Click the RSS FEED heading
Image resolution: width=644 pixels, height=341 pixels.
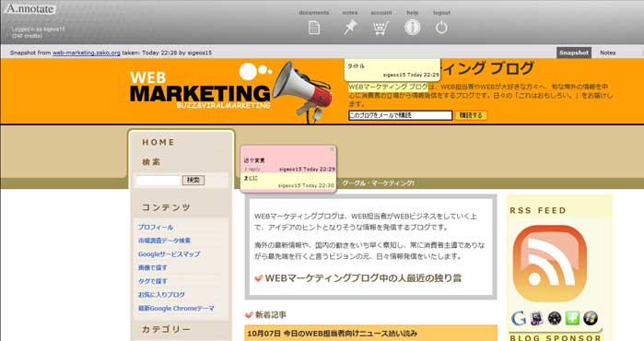click(x=538, y=210)
